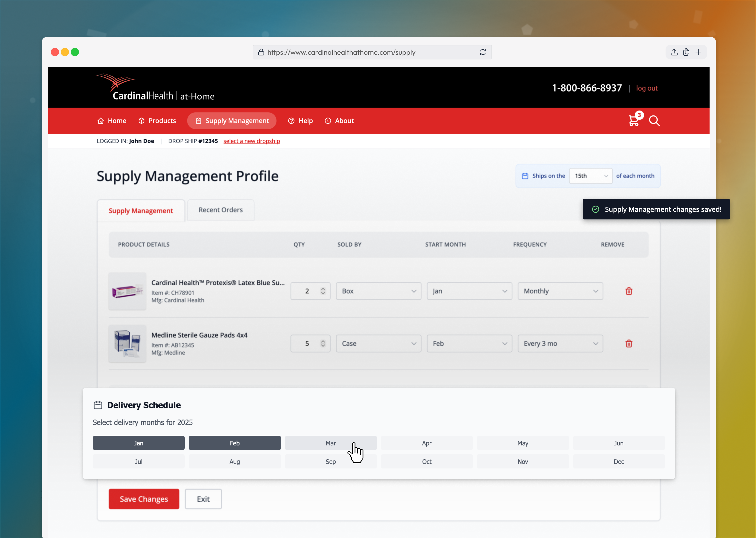Click the browser share icon

click(674, 52)
